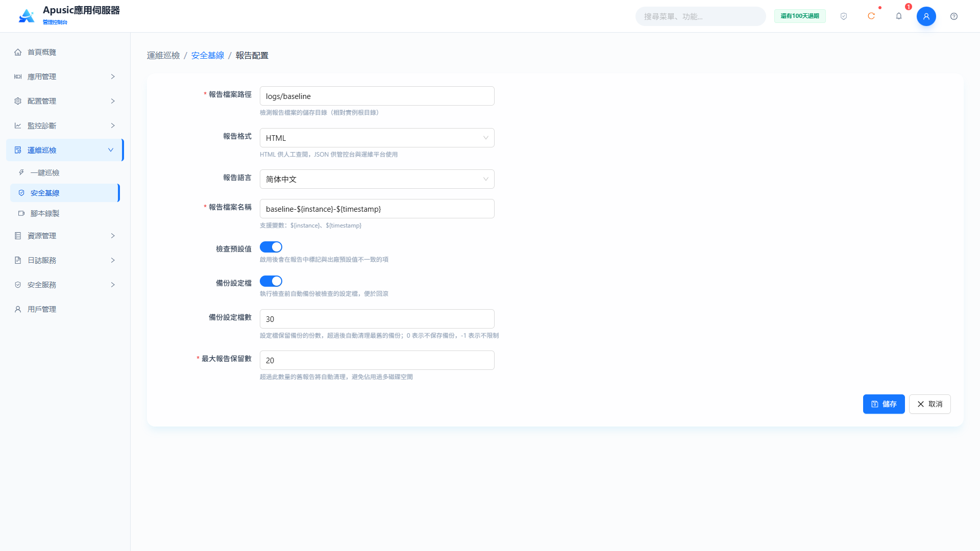980x551 pixels.
Task: Focus the 搜尋菜單、功能 search box
Action: point(700,16)
